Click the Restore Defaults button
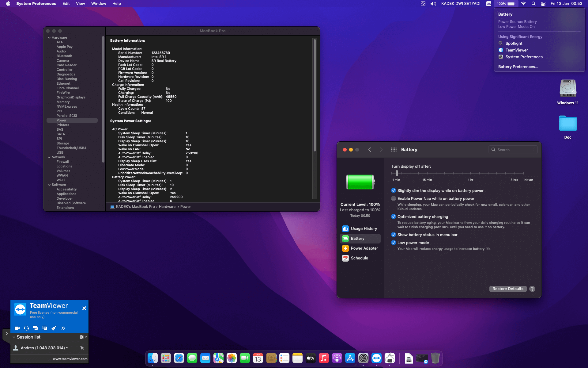588x368 pixels. (507, 289)
